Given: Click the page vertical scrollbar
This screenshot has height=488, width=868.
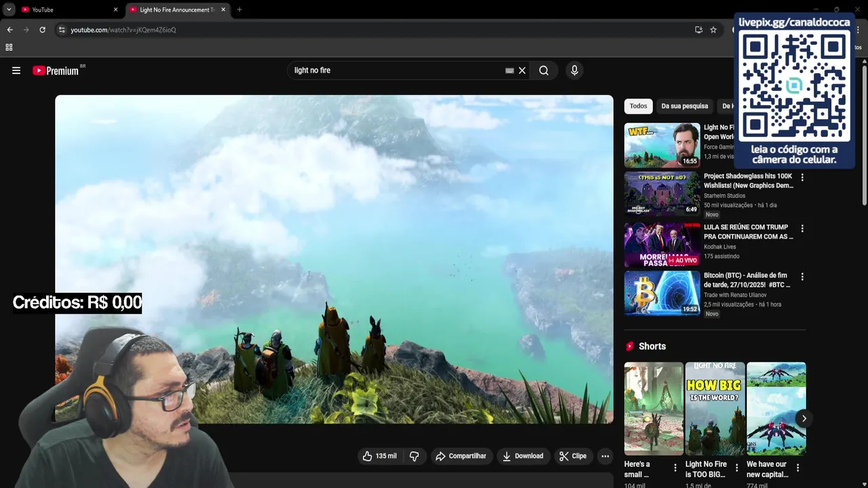Looking at the screenshot, I should point(865,136).
